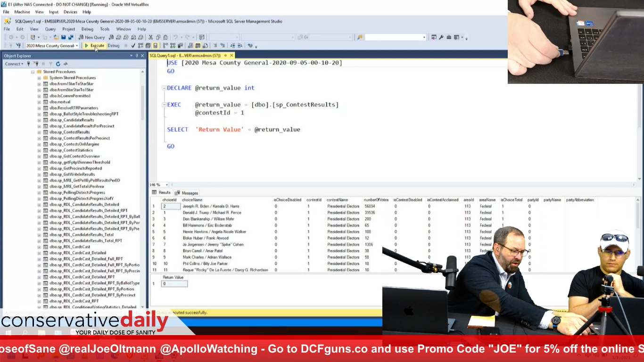644x362 pixels.
Task: Open the SSMS Tools menu
Action: (x=105, y=29)
